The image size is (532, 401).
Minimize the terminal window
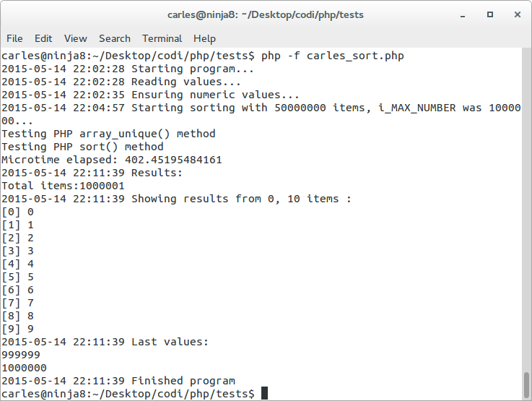463,15
